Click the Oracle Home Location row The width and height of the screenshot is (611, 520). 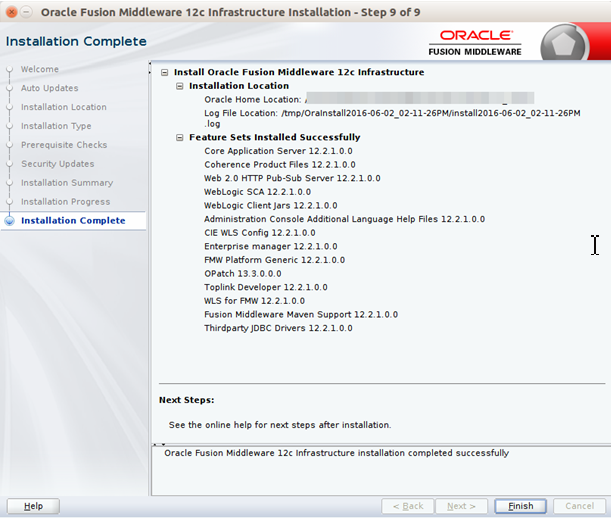coord(369,100)
